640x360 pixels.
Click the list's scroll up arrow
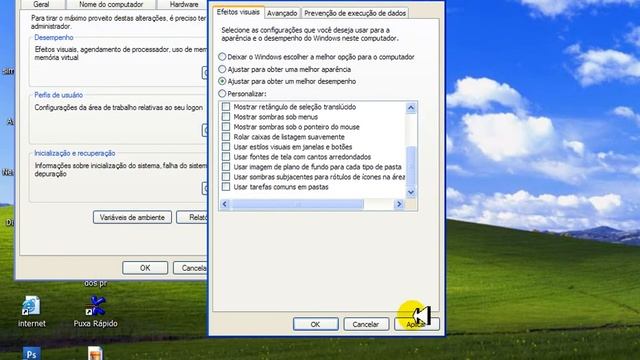pyautogui.click(x=411, y=108)
